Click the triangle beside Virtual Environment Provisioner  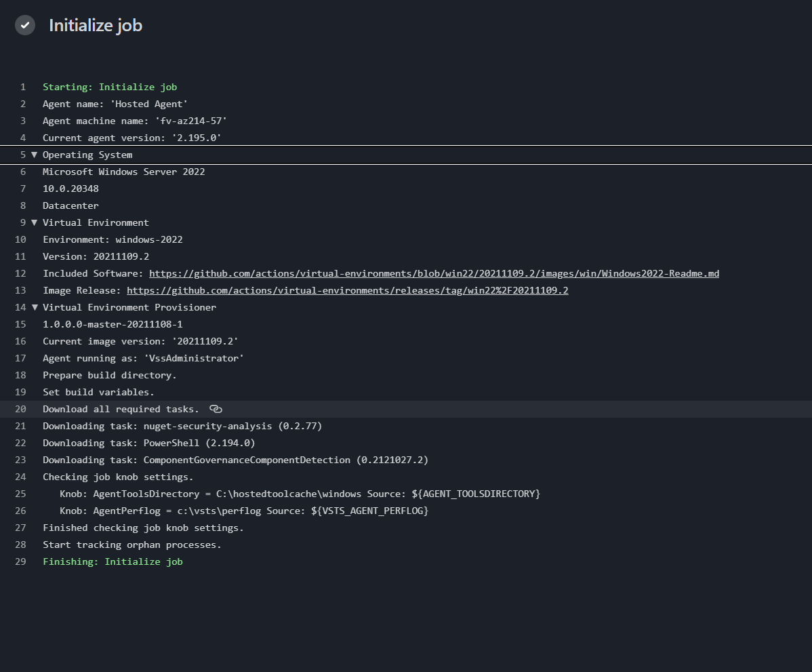(35, 307)
